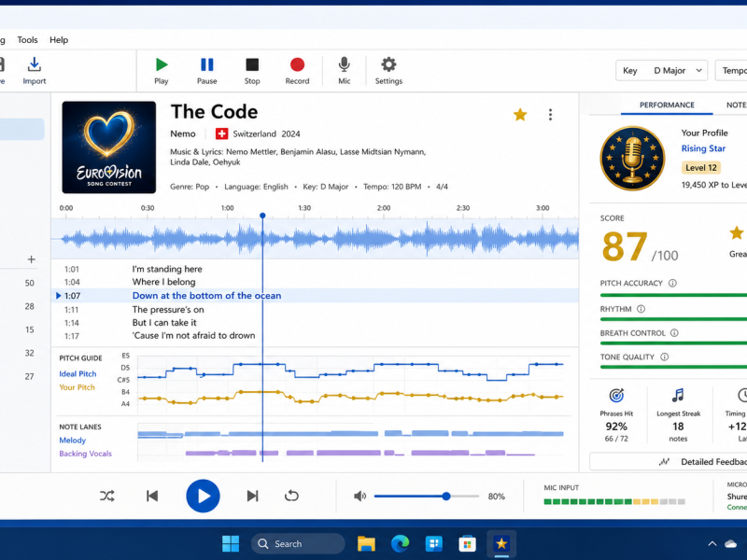Open the Rising Star profile link

703,148
